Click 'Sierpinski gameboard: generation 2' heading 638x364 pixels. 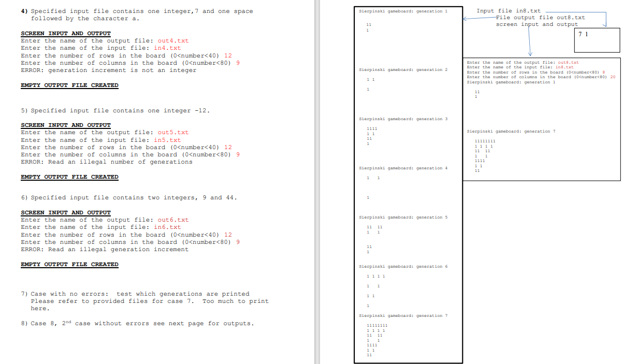tap(403, 70)
